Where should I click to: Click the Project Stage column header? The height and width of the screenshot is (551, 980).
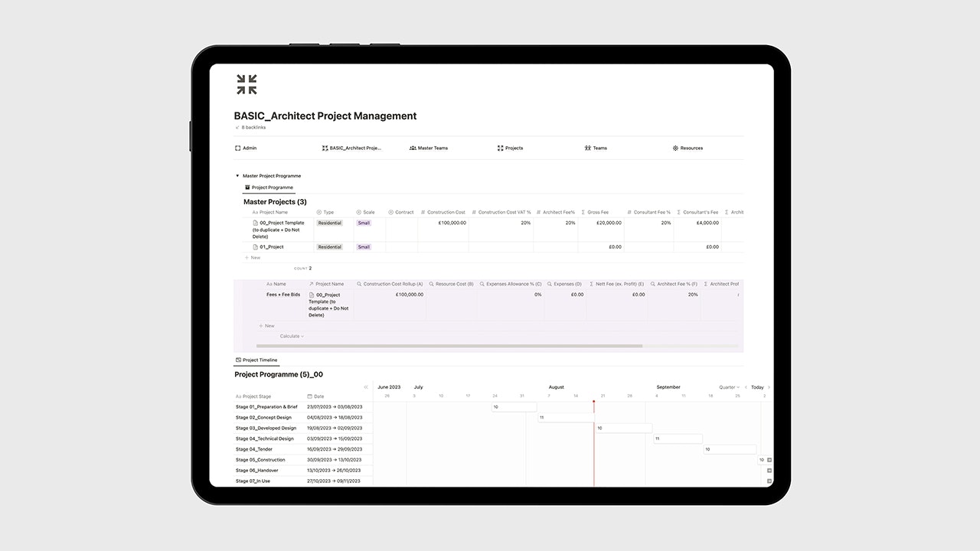coord(253,396)
